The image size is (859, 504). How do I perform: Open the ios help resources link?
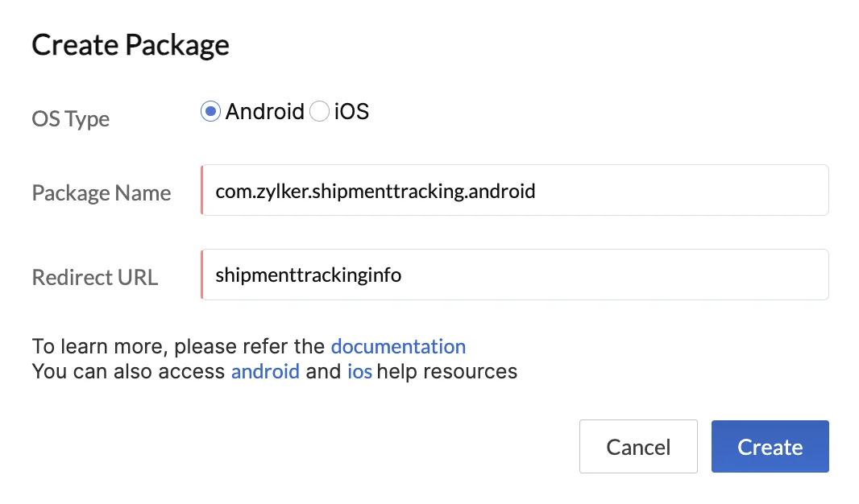click(x=359, y=371)
